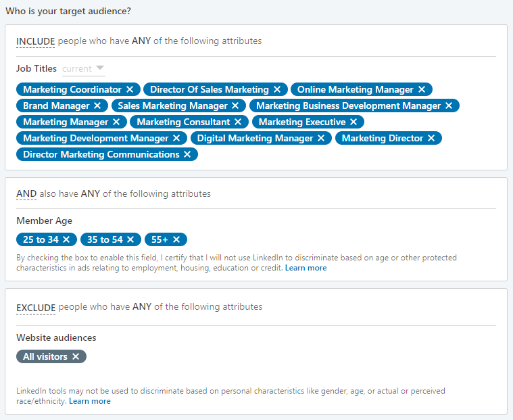Remove Marketing Business Development Manager tag
Screen dimensions: 513x420
point(449,106)
